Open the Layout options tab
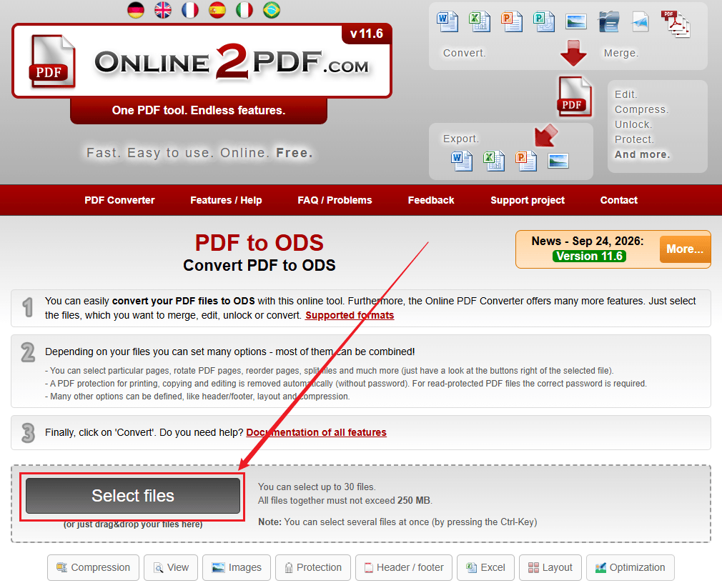Screen dimensions: 722x588 pos(550,567)
